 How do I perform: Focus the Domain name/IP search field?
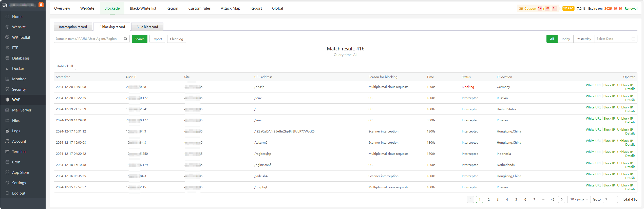pos(89,39)
